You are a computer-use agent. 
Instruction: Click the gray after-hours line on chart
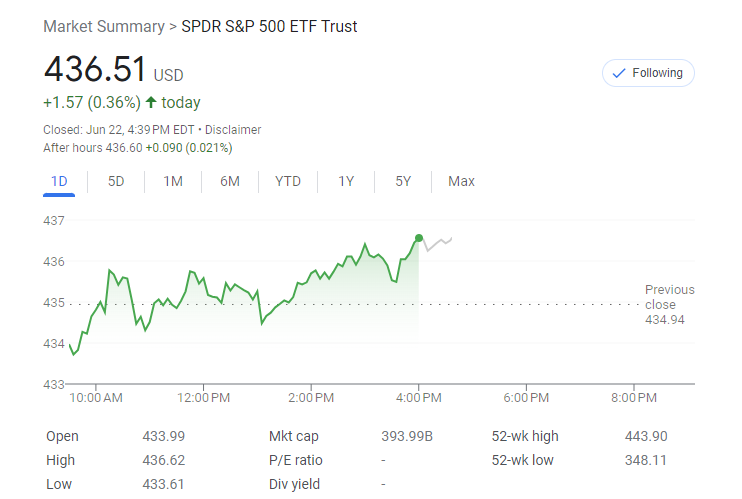(x=438, y=243)
